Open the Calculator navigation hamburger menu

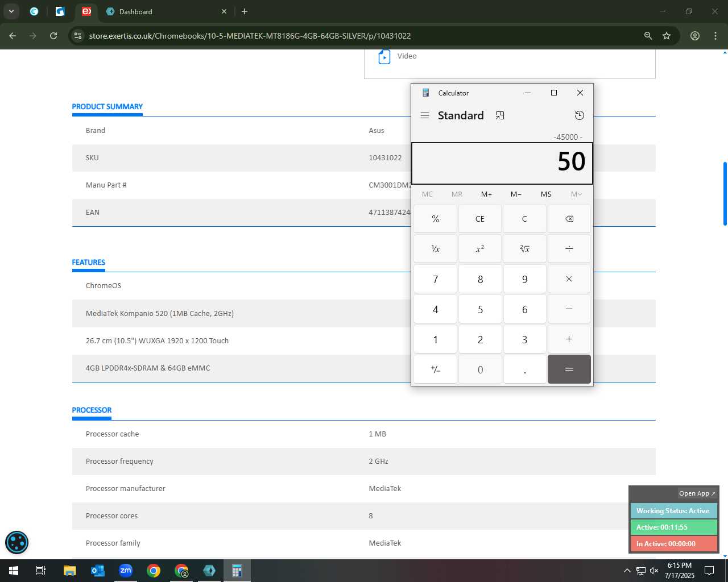[x=424, y=115]
